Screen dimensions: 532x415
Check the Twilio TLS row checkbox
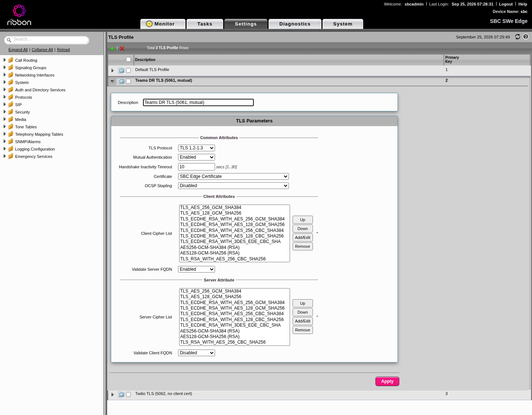coord(128,395)
